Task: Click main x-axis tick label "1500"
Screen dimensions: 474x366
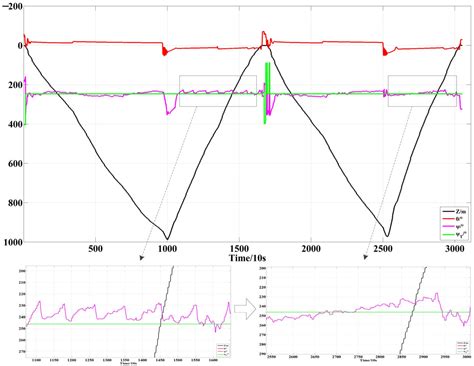Action: [x=239, y=249]
